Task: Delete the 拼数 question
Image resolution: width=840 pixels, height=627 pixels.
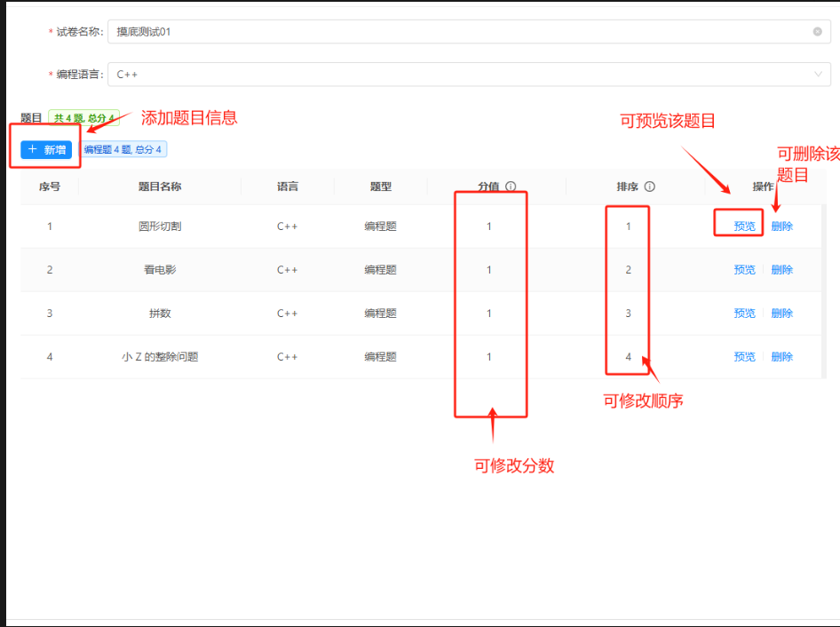Action: [x=781, y=313]
